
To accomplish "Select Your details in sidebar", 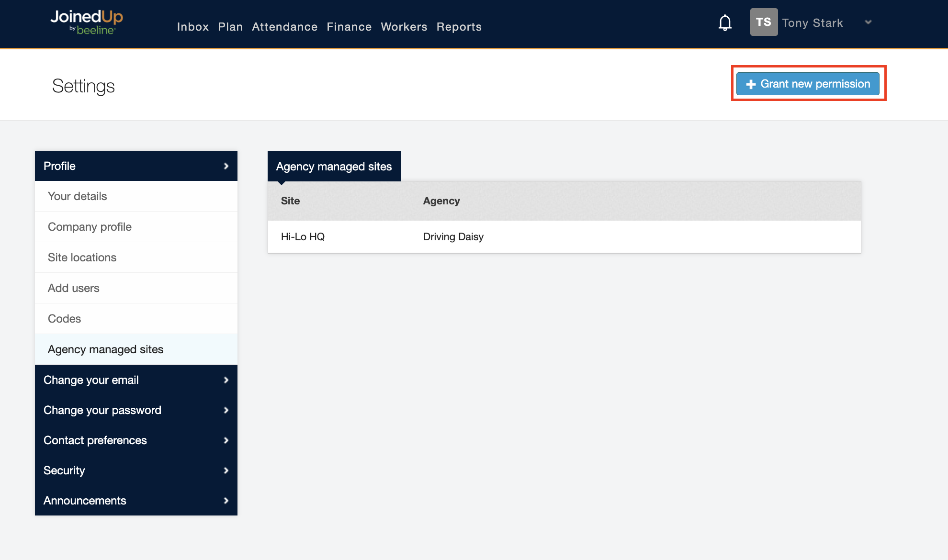I will click(x=78, y=196).
